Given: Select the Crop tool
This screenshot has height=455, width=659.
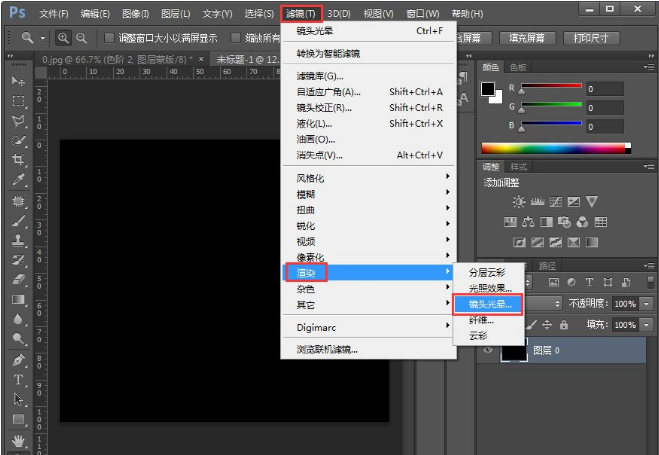Looking at the screenshot, I should point(18,161).
